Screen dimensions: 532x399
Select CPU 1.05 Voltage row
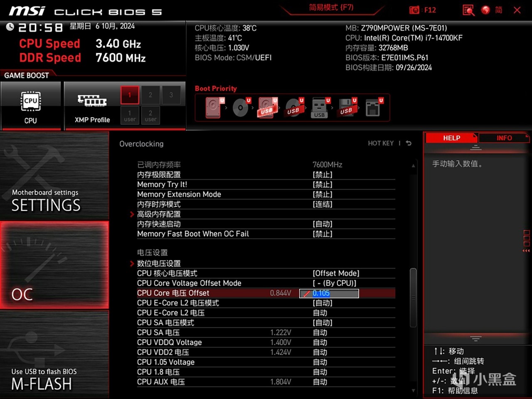coord(266,362)
